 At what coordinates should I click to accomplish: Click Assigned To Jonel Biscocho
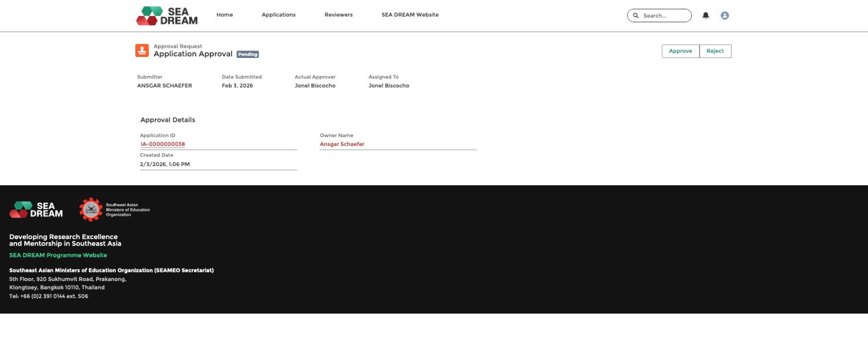point(388,86)
